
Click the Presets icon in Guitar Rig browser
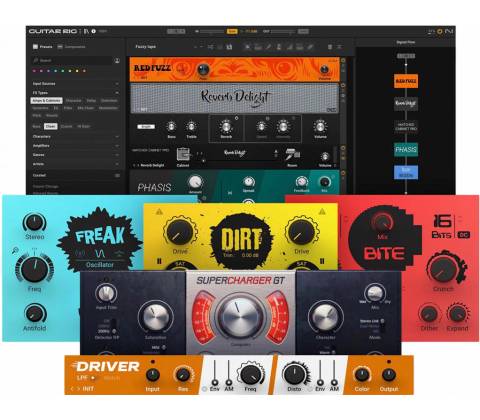(x=35, y=47)
